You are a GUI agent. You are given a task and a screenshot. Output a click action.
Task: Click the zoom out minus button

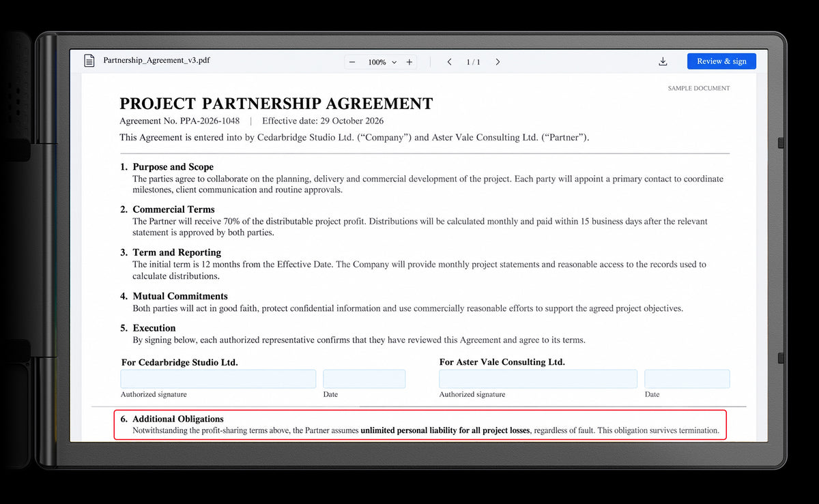coord(352,62)
